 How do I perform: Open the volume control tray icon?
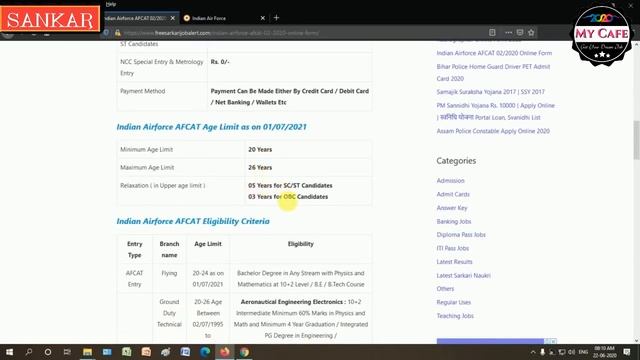pos(571,352)
